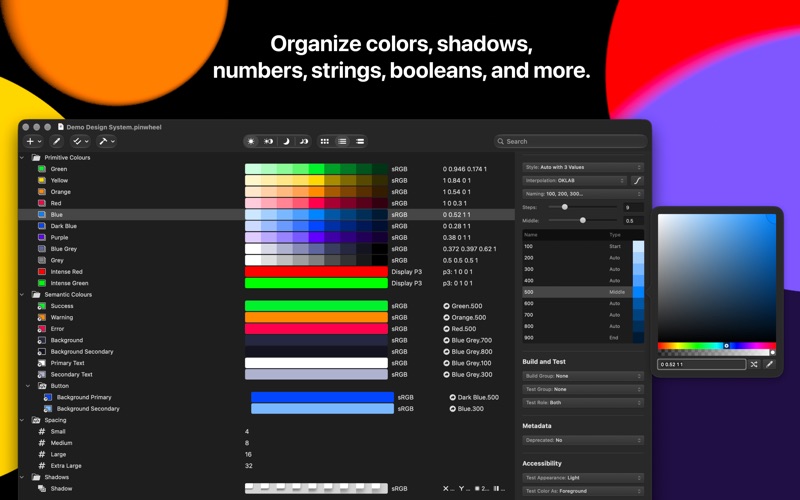Click the Primitive Colours folder icon

36,158
